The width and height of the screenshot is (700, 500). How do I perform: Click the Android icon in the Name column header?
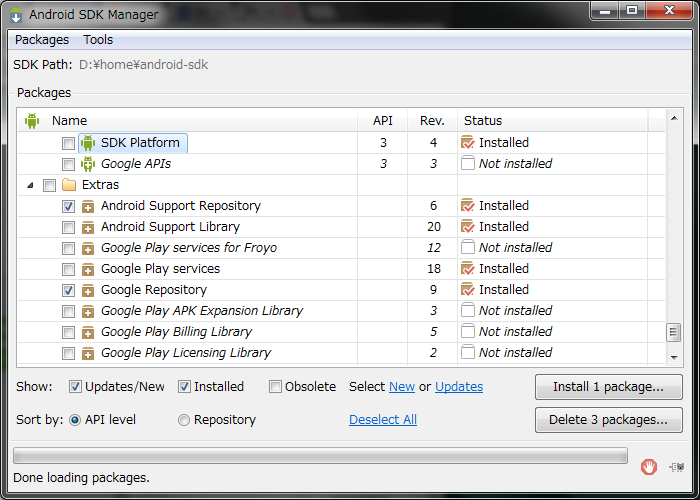[x=32, y=121]
